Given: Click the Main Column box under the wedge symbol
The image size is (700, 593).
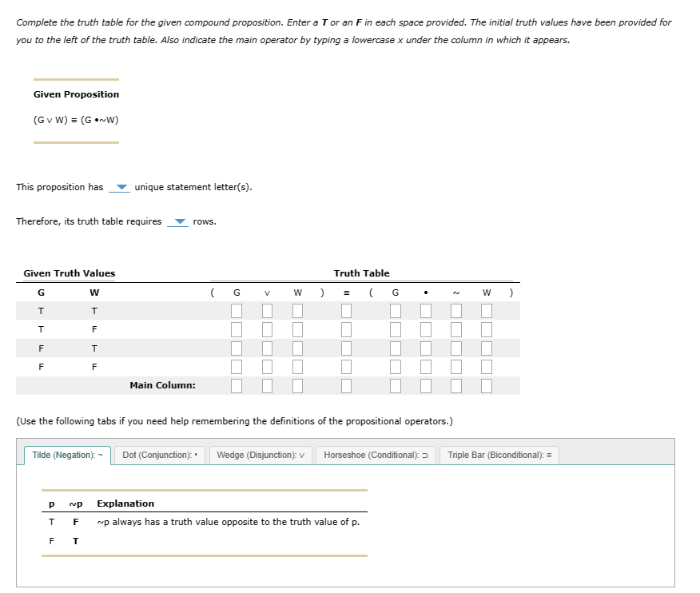Looking at the screenshot, I should [x=267, y=385].
